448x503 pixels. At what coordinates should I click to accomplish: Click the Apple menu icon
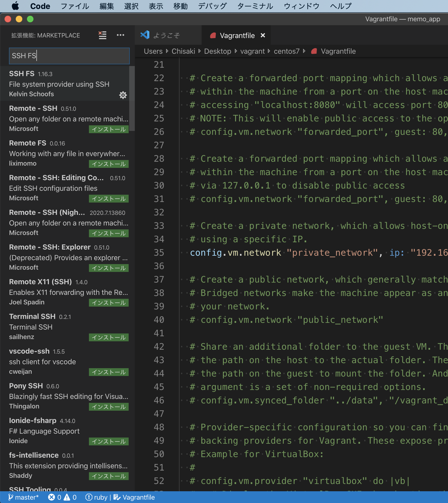pyautogui.click(x=15, y=6)
